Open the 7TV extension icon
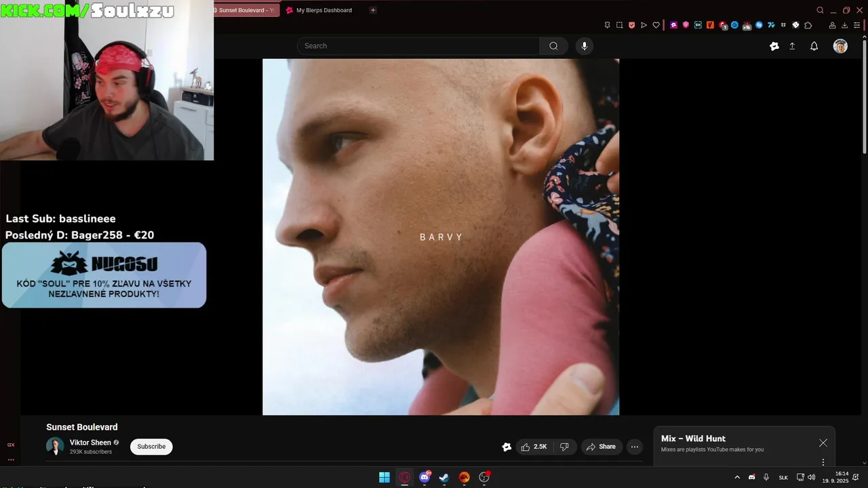Image resolution: width=868 pixels, height=488 pixels. 771,25
